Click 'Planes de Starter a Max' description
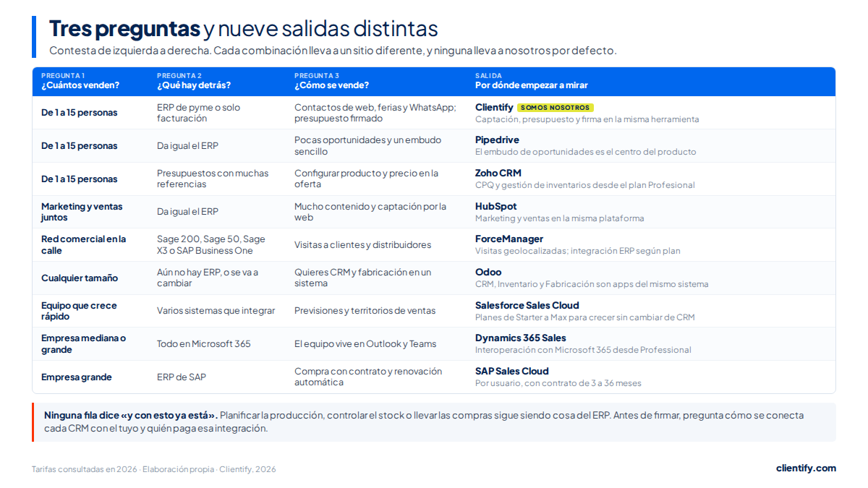 coord(584,317)
